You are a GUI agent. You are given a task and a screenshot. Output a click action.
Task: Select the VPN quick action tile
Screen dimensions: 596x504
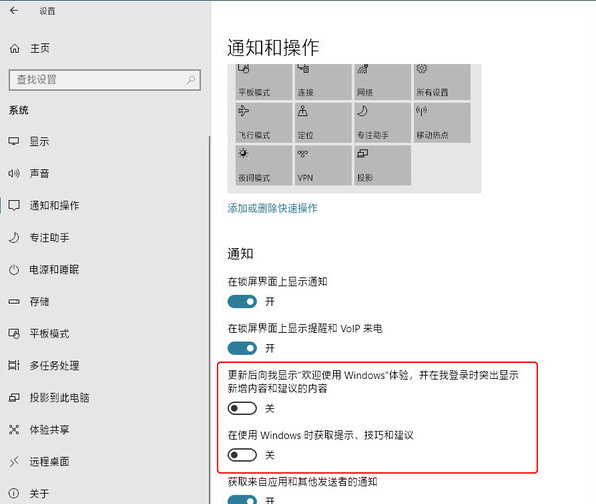pyautogui.click(x=323, y=165)
